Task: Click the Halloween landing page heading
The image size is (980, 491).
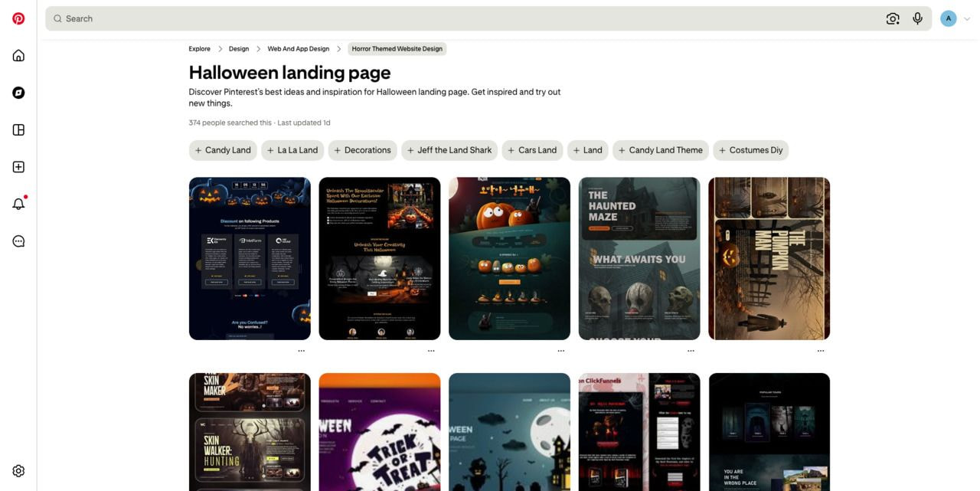Action: 290,73
